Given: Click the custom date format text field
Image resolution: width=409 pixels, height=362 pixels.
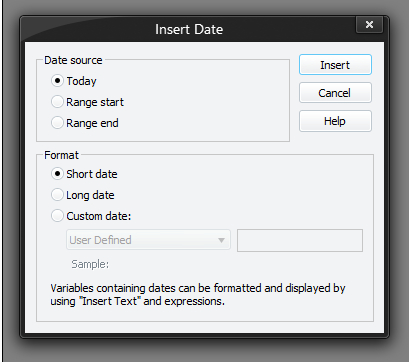Looking at the screenshot, I should tap(300, 240).
